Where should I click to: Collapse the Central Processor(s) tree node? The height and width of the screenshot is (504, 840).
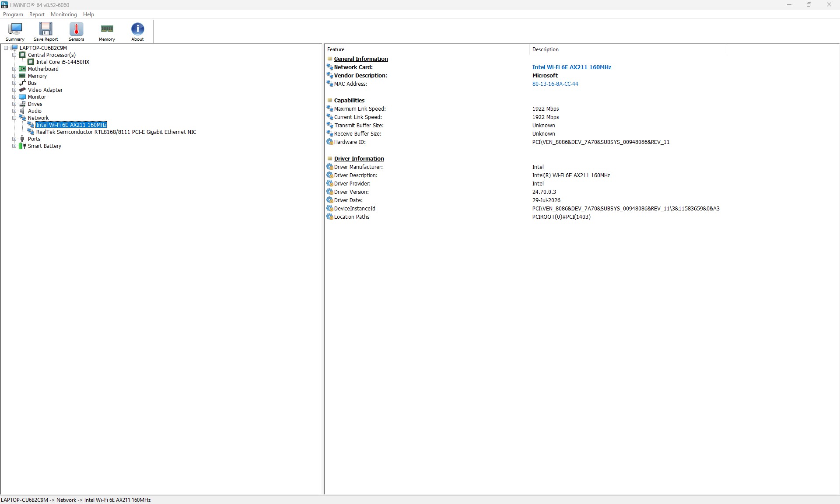click(x=14, y=55)
